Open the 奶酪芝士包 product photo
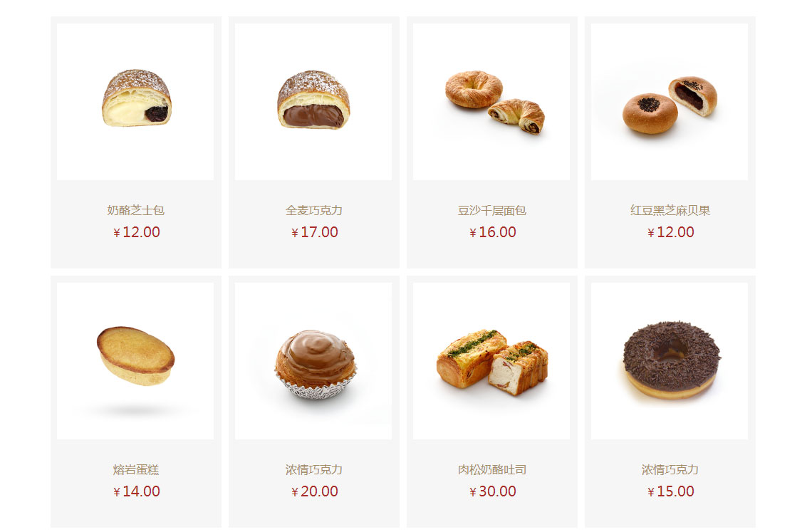807x532 pixels. 135,102
